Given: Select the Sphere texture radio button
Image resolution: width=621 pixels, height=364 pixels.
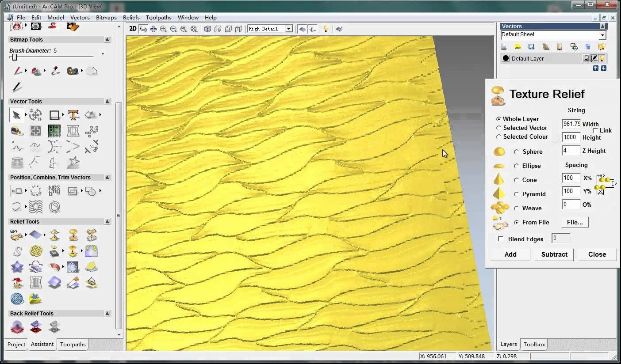Looking at the screenshot, I should [516, 152].
